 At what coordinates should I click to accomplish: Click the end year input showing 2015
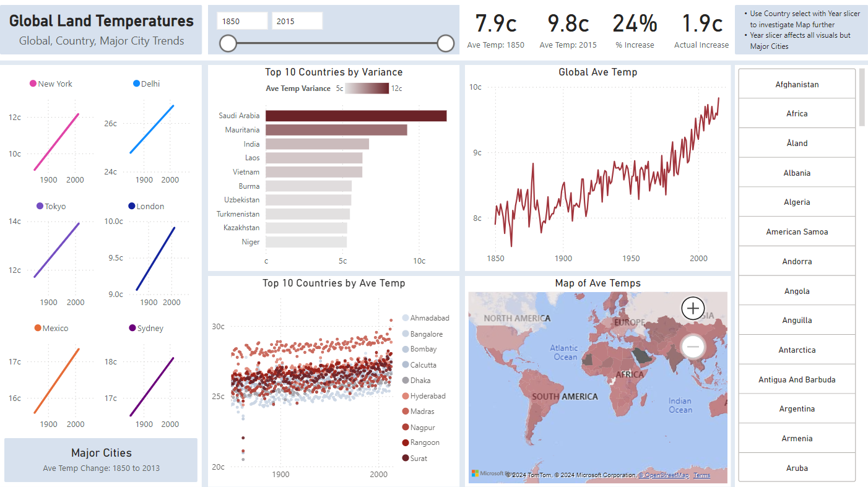click(297, 21)
